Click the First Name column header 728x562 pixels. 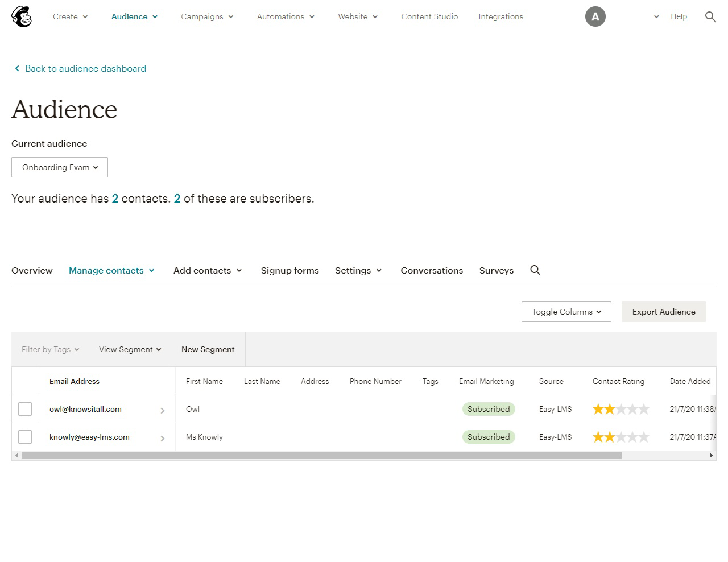click(x=204, y=381)
